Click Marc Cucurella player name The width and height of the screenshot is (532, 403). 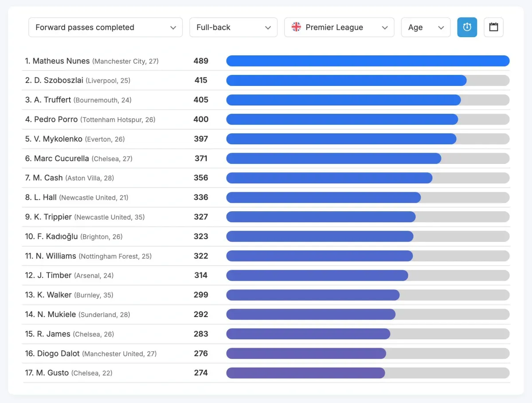point(62,159)
